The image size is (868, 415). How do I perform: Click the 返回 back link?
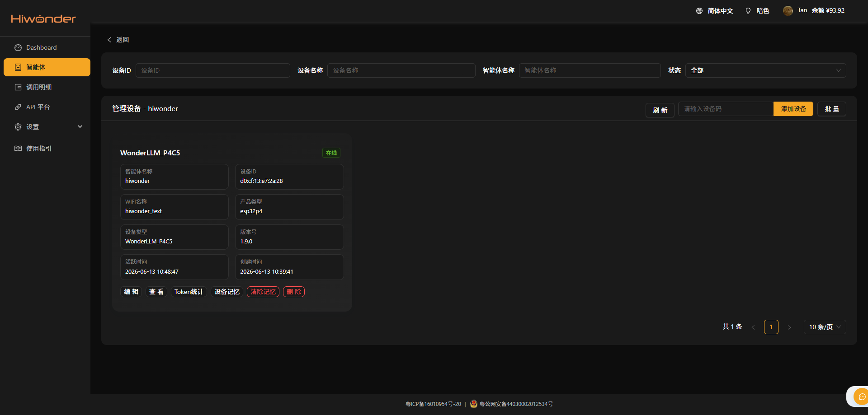click(123, 40)
